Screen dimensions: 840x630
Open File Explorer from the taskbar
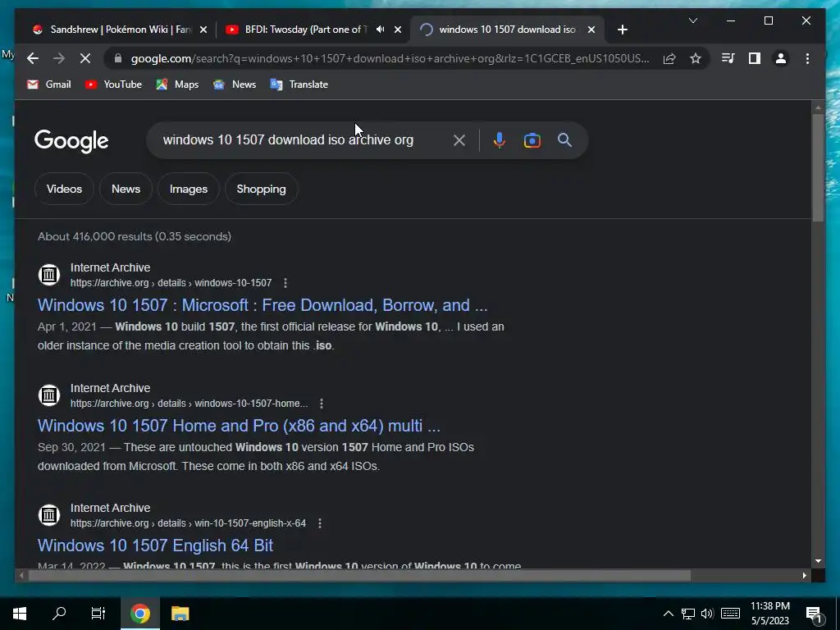coord(180,614)
